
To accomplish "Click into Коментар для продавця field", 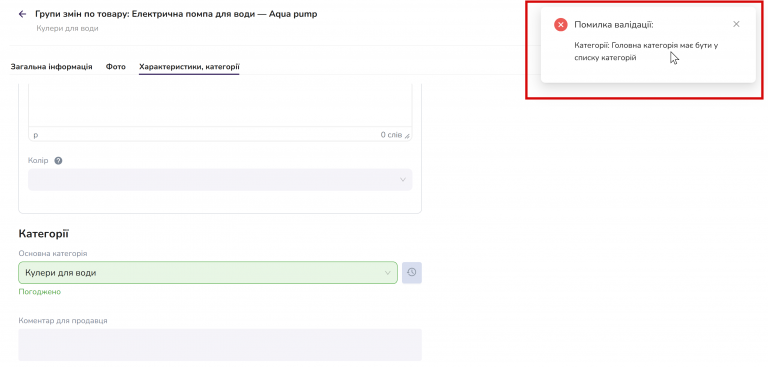I will (220, 345).
